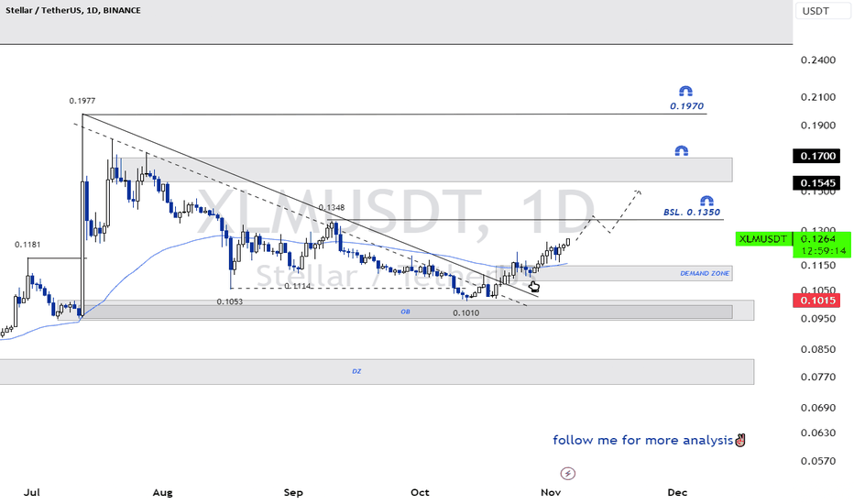
Task: Select the DZ zone label
Action: 356,371
